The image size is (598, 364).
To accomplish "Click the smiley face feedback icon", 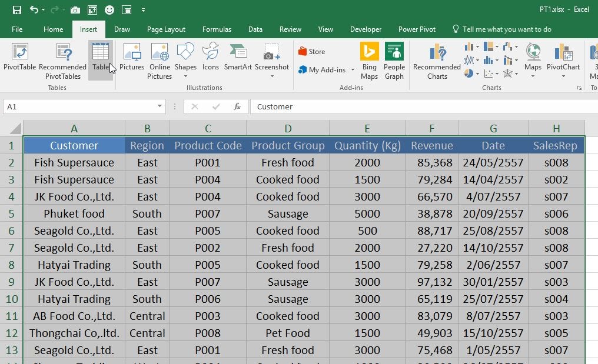I will click(x=109, y=10).
